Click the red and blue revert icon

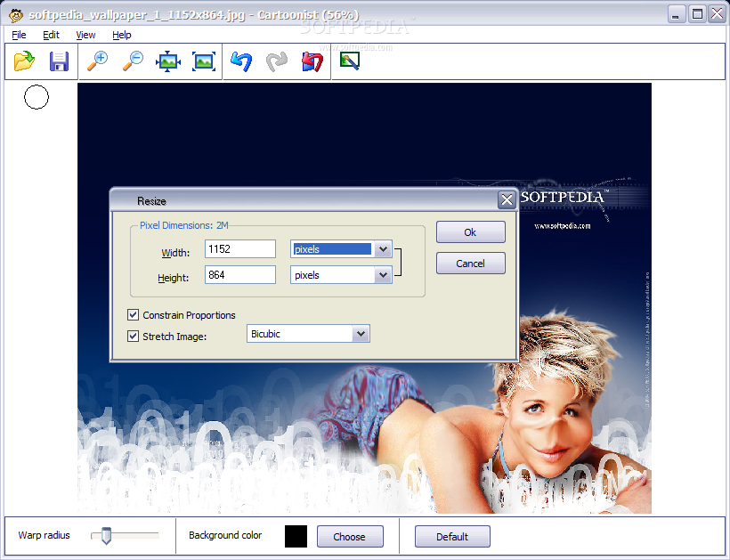point(312,61)
